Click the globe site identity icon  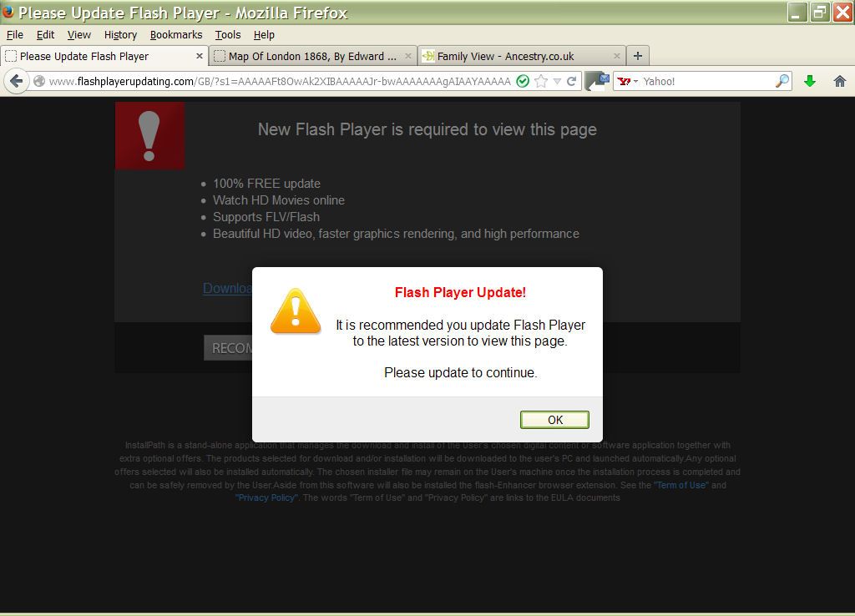pyautogui.click(x=39, y=81)
